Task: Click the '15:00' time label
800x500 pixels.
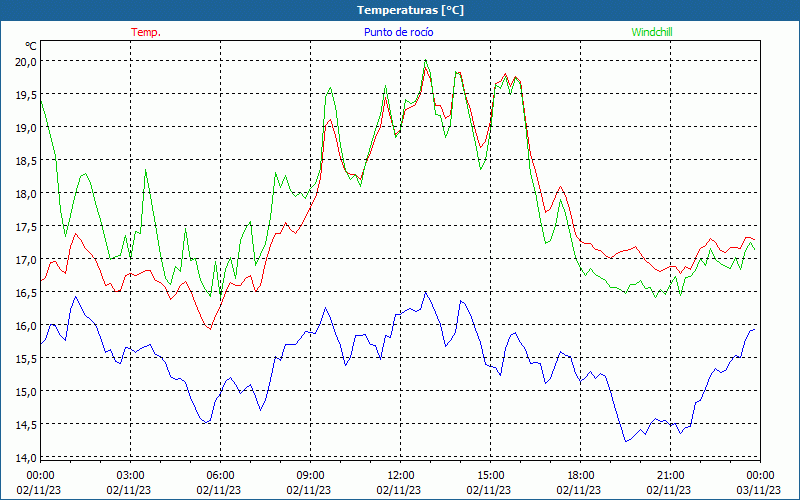Action: point(490,475)
